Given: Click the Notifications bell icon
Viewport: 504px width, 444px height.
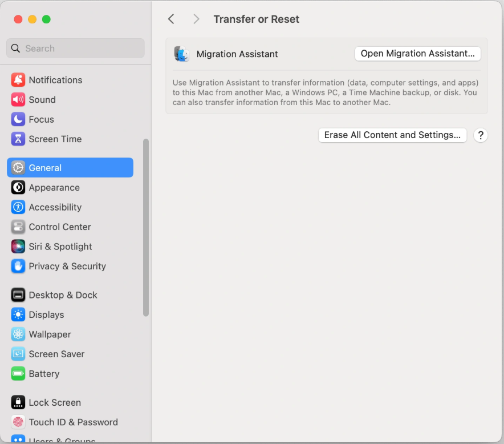Looking at the screenshot, I should pyautogui.click(x=18, y=80).
